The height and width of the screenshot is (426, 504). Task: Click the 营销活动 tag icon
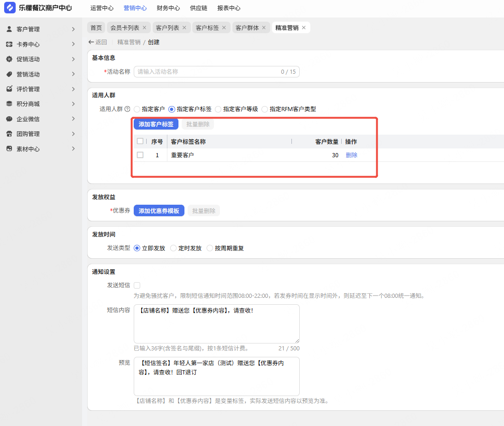click(x=9, y=74)
